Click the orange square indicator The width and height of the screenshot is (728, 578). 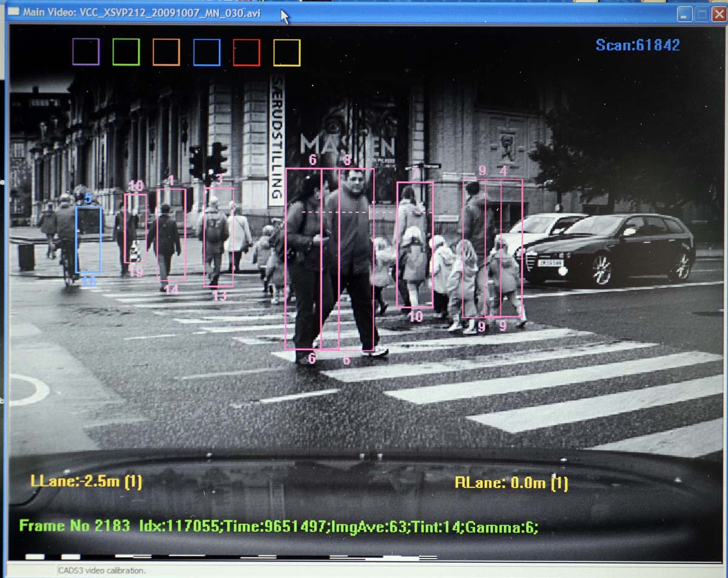pyautogui.click(x=166, y=52)
